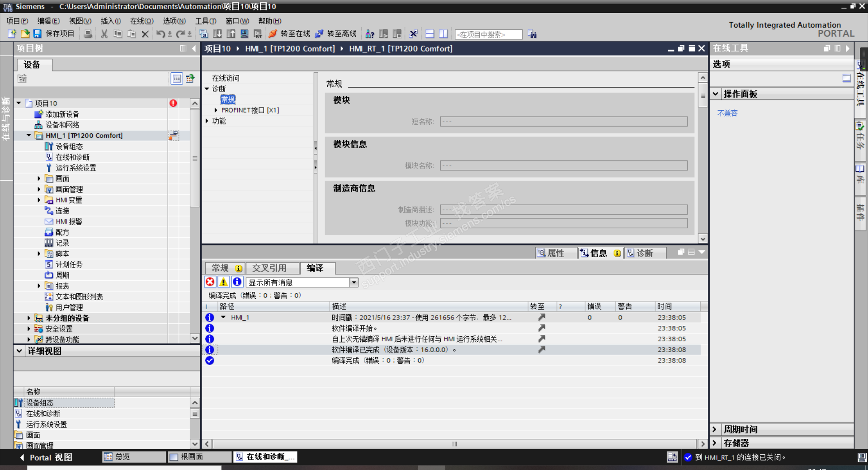Collapse the 操作面板 panel

point(716,94)
